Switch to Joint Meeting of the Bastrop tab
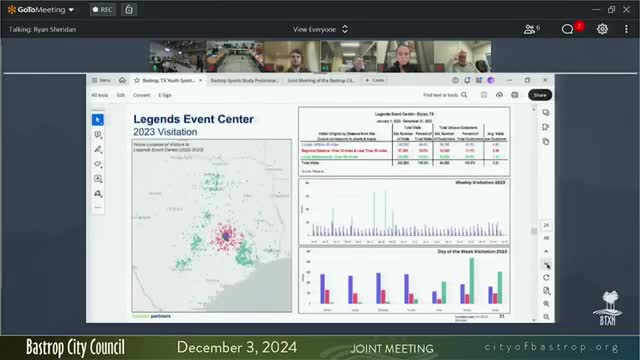This screenshot has height=360, width=640. [321, 80]
